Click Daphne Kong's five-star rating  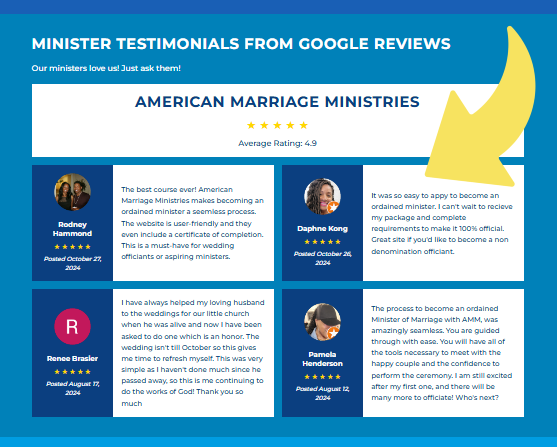[x=323, y=242]
